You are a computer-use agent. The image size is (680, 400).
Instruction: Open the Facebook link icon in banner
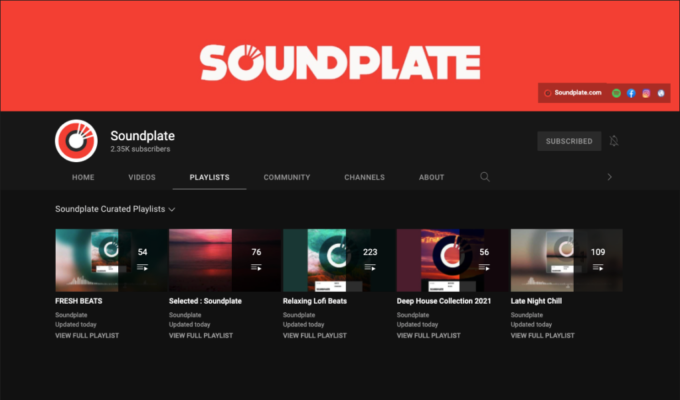(631, 93)
